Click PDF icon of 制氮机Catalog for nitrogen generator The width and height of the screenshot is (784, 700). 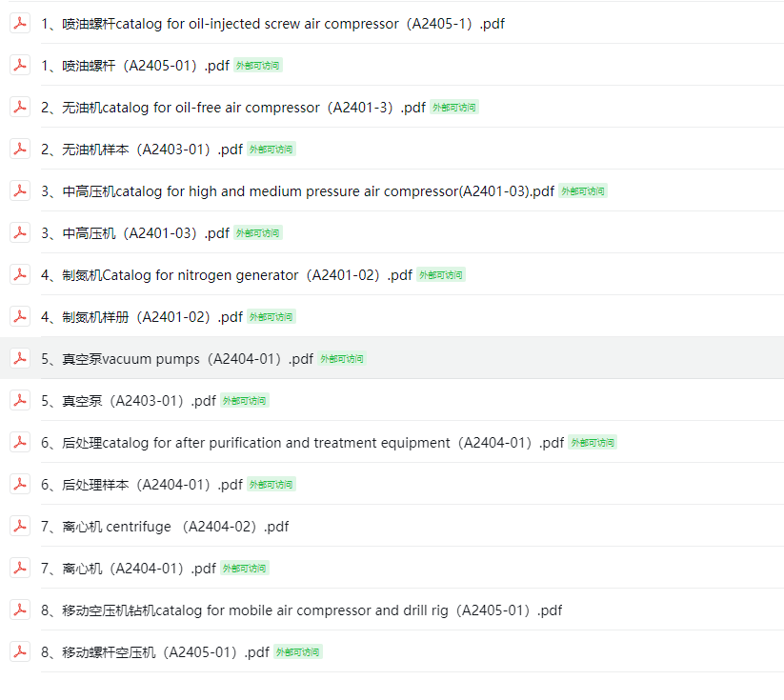pyautogui.click(x=20, y=274)
